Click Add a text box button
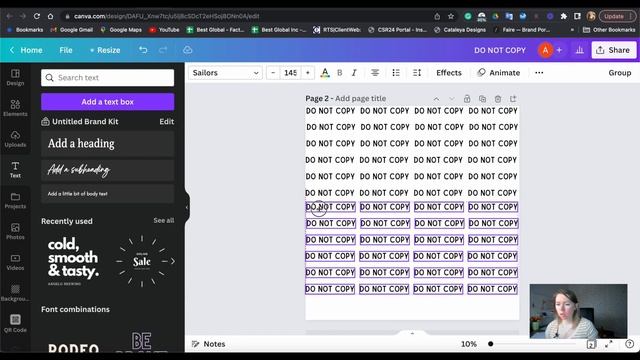This screenshot has height=360, width=640. coord(107,102)
